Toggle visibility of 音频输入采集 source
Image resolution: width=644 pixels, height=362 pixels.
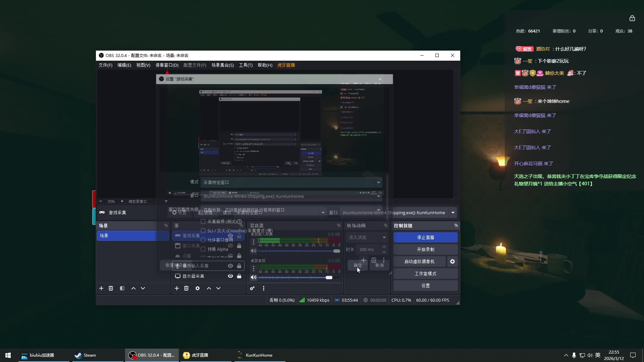pos(230,266)
